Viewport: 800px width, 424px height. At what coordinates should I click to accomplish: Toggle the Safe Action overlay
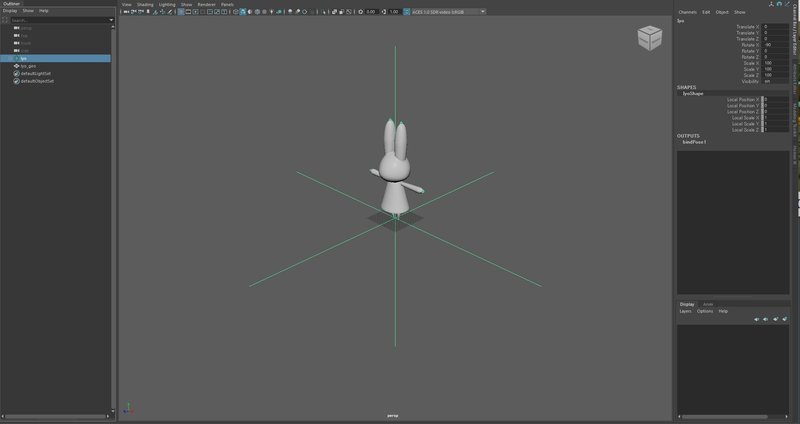coord(217,11)
